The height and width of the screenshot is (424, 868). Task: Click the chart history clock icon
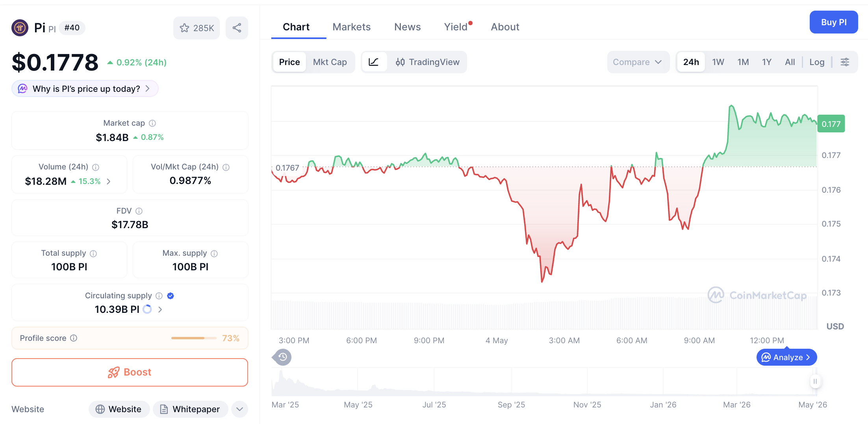pos(282,357)
